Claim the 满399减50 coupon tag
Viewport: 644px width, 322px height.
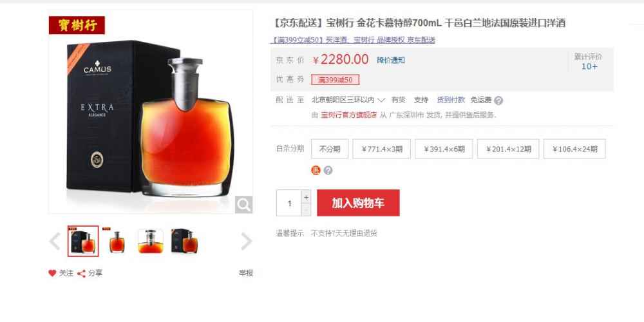335,80
